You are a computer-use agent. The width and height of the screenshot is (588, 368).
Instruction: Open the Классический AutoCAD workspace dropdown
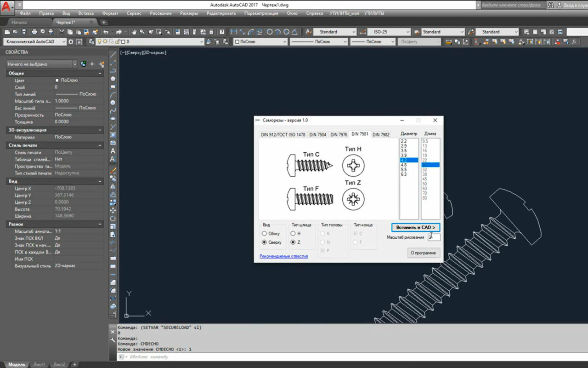pos(35,41)
